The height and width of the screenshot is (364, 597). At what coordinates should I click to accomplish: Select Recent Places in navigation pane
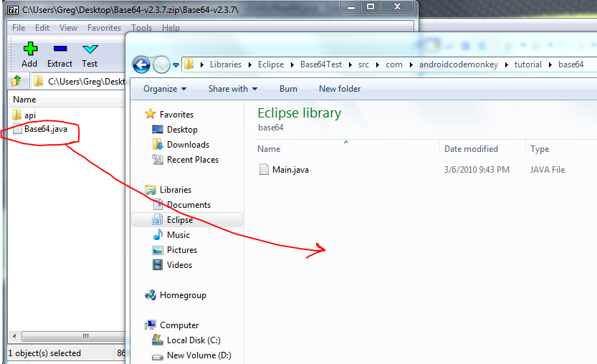[x=193, y=160]
